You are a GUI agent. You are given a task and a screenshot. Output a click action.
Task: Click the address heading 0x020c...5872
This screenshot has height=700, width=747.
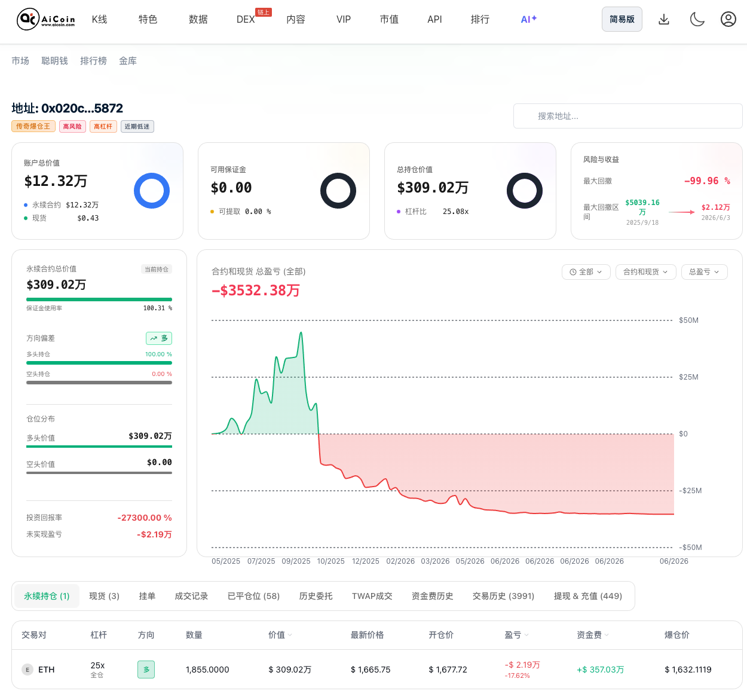click(x=68, y=108)
